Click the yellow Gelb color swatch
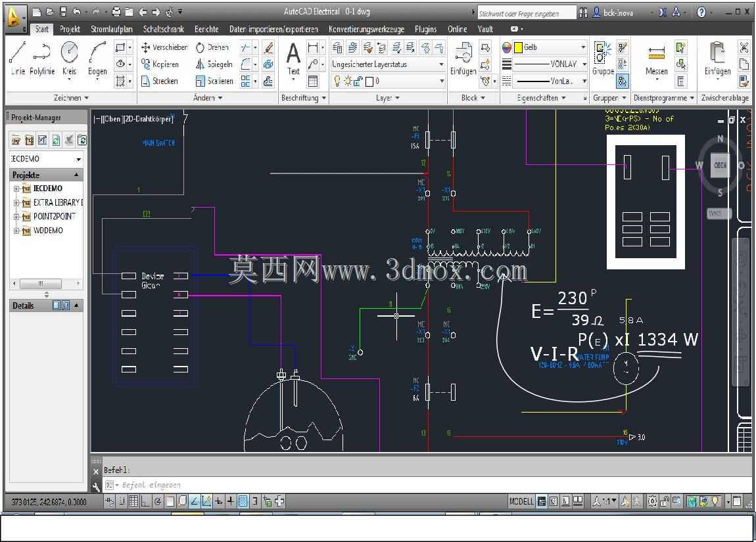756x542 pixels. 518,47
